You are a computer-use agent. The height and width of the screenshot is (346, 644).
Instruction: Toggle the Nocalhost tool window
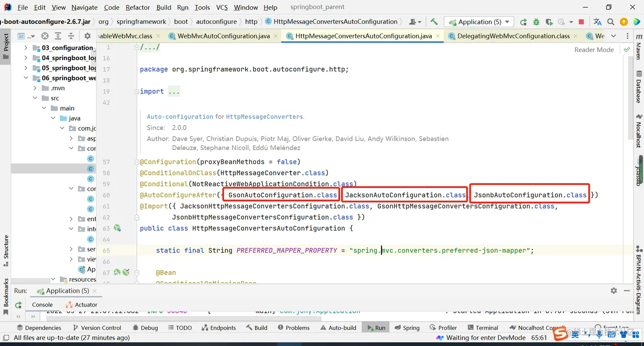[x=638, y=132]
